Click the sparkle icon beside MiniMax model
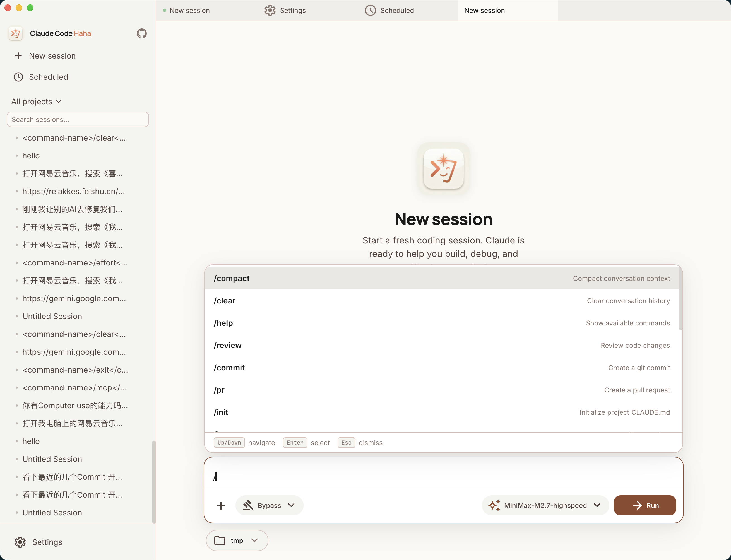The width and height of the screenshot is (731, 560). 494,505
